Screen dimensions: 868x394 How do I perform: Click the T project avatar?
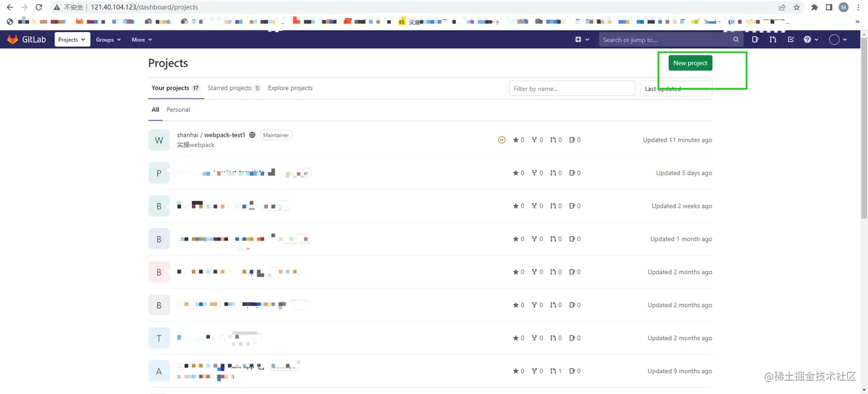[159, 338]
